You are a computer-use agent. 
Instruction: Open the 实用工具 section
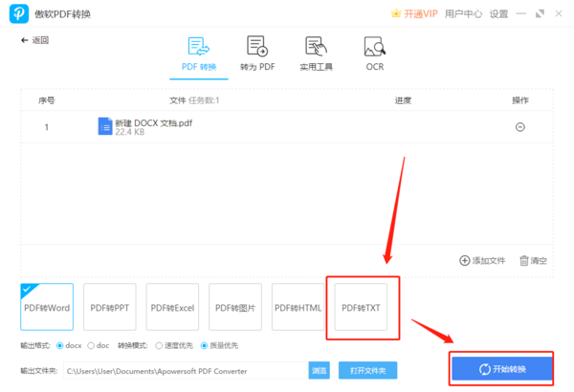point(315,47)
